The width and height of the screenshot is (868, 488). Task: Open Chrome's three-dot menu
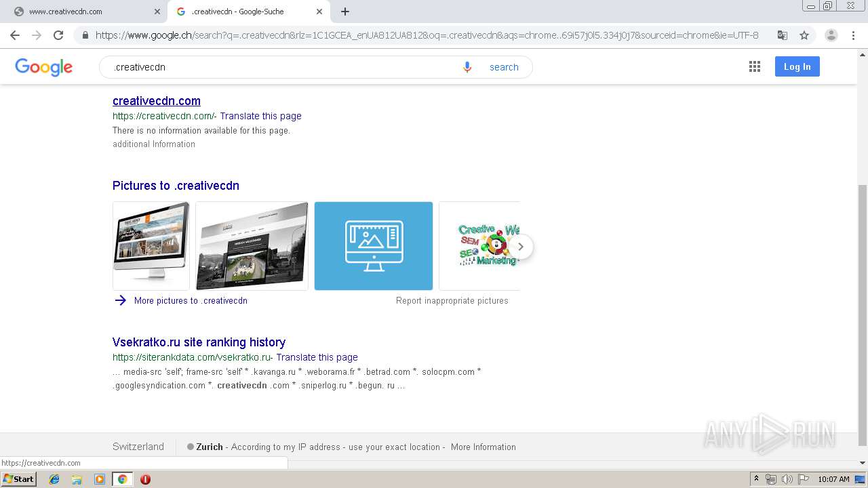853,35
